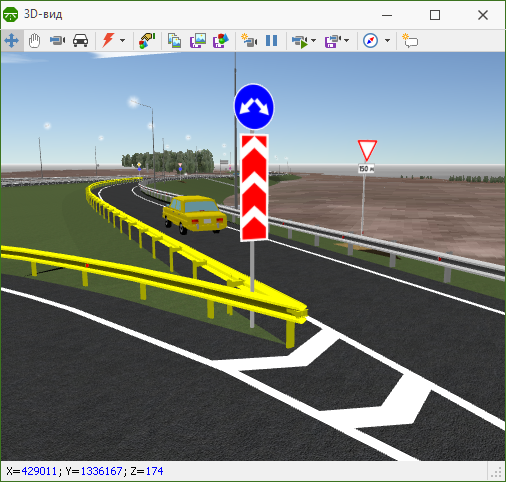Save video recording with camera icon
This screenshot has width=506, height=482.
click(333, 41)
